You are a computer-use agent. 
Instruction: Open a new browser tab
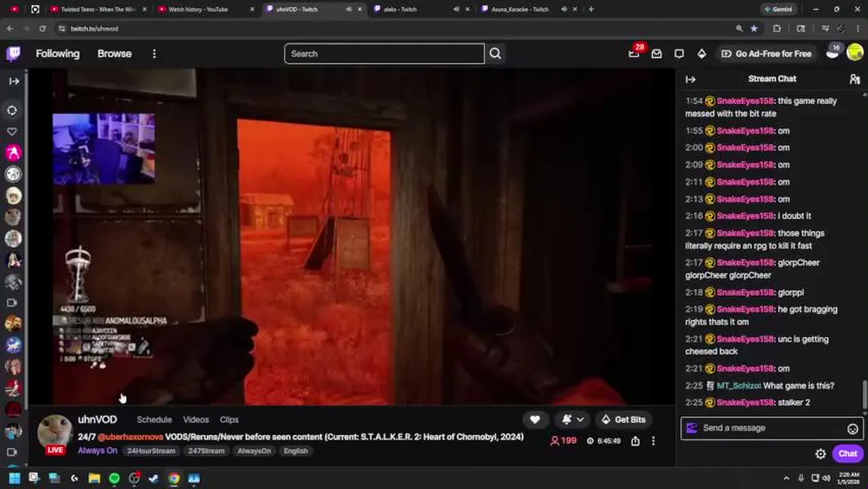(591, 10)
